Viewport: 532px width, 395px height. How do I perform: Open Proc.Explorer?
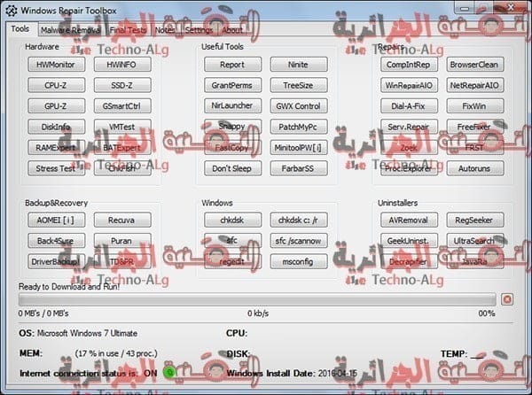point(409,168)
